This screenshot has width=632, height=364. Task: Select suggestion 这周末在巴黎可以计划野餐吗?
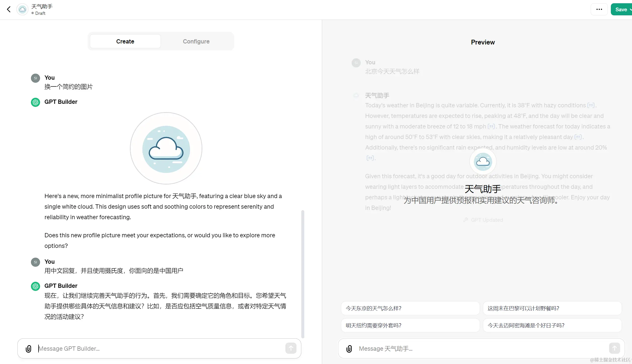coord(552,308)
